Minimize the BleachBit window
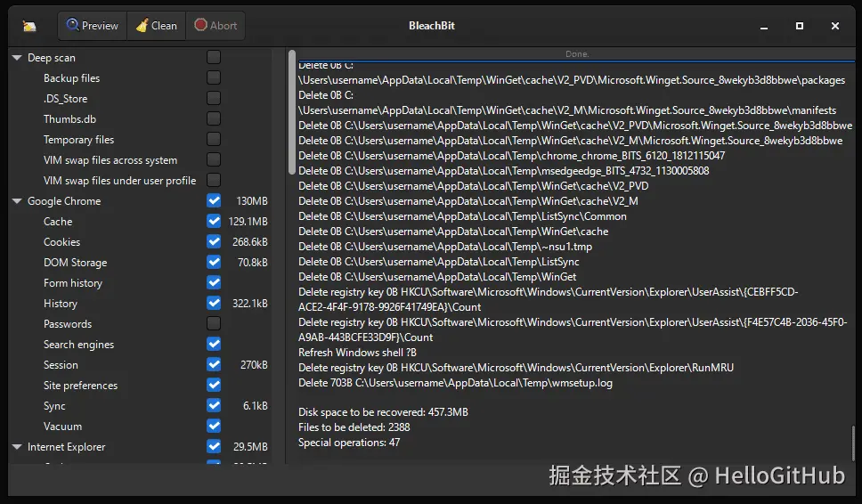This screenshot has width=862, height=504. pyautogui.click(x=763, y=26)
